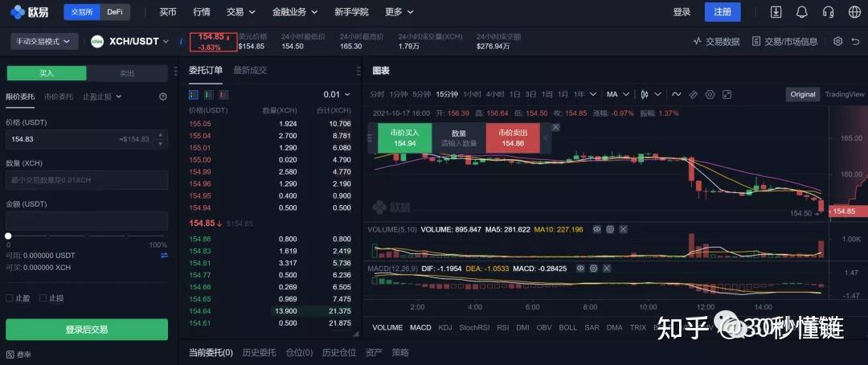Open language globe icon

[x=854, y=11]
